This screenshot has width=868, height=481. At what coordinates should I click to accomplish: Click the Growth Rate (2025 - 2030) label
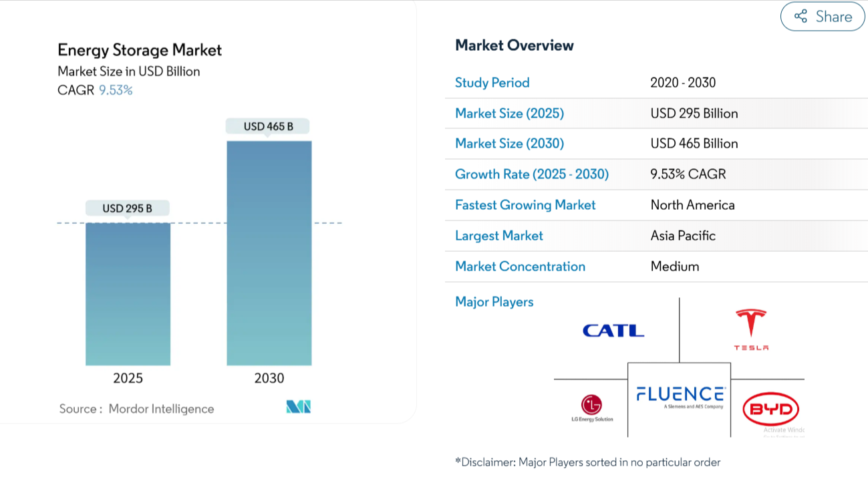click(531, 174)
